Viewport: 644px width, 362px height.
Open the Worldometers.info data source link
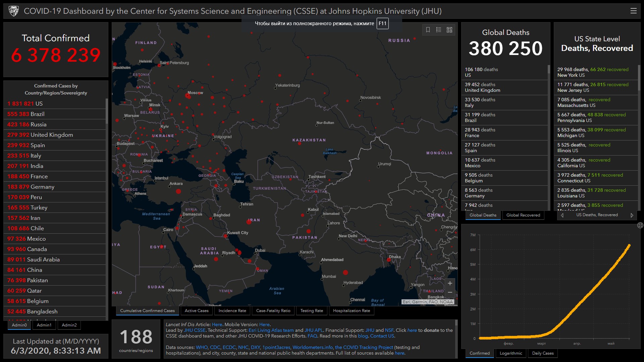tap(313, 348)
